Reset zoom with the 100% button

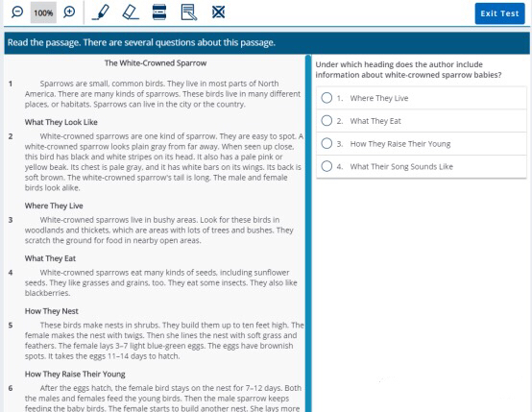tap(43, 12)
